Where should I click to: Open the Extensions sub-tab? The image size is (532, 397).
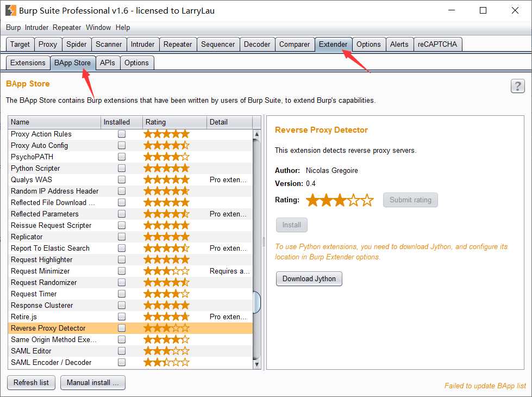point(28,63)
